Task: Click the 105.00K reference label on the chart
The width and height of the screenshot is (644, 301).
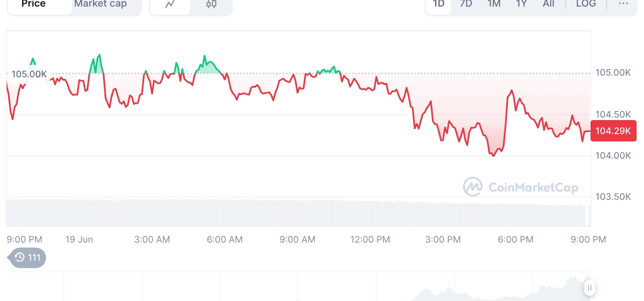Action: point(29,74)
